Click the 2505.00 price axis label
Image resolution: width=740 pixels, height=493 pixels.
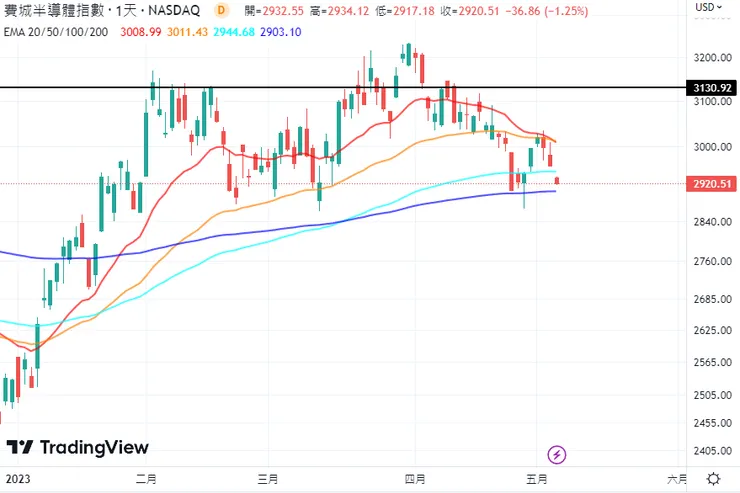(x=713, y=395)
